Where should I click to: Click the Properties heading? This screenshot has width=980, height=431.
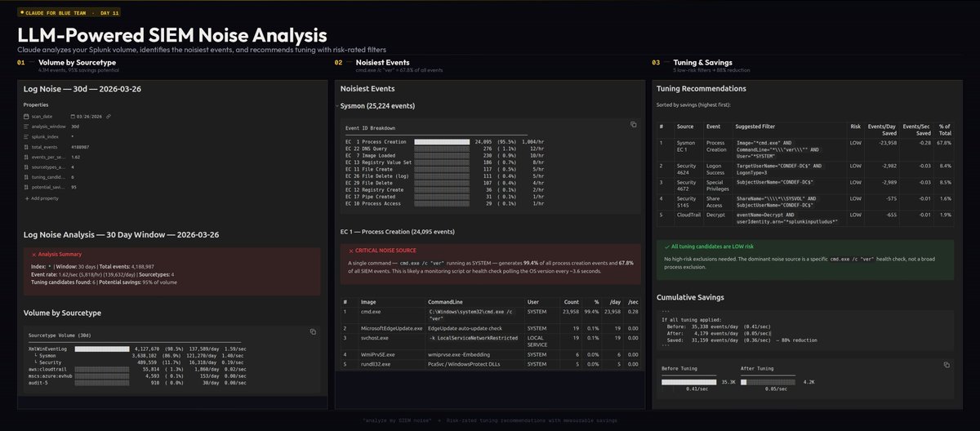[x=36, y=105]
